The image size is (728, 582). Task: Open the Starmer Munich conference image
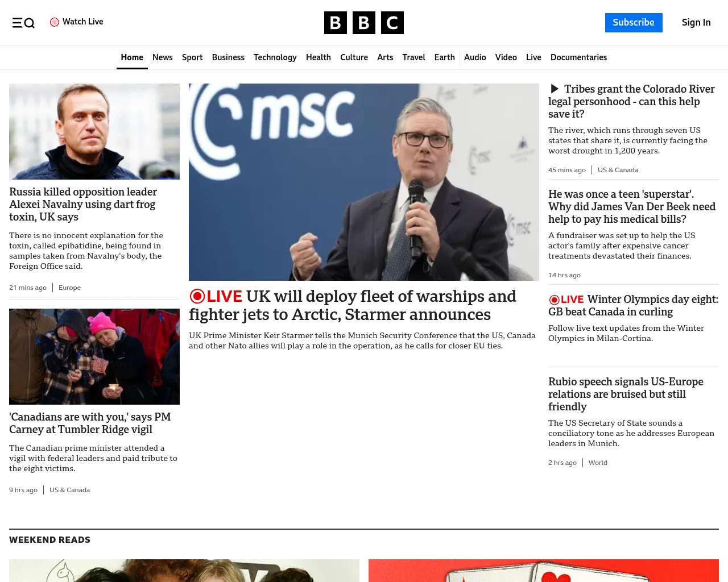364,182
